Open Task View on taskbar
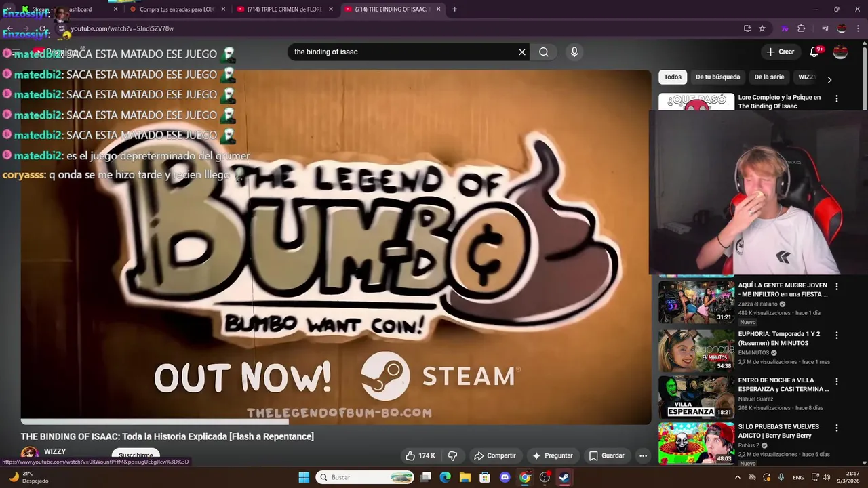 click(x=426, y=477)
